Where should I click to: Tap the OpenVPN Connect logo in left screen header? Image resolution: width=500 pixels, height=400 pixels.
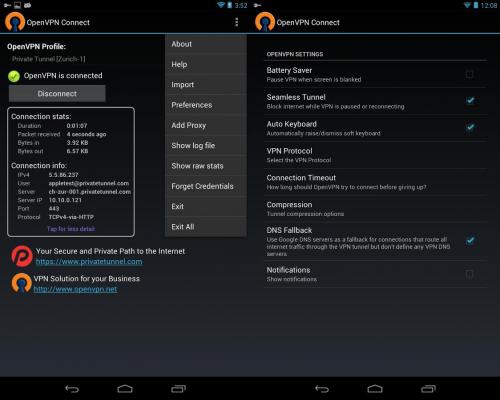[x=15, y=22]
